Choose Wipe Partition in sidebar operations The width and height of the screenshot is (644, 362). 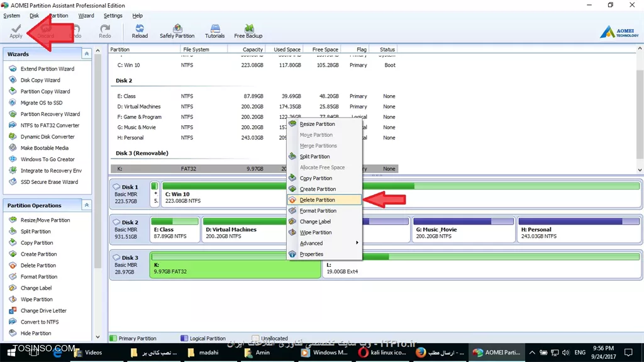pyautogui.click(x=36, y=300)
